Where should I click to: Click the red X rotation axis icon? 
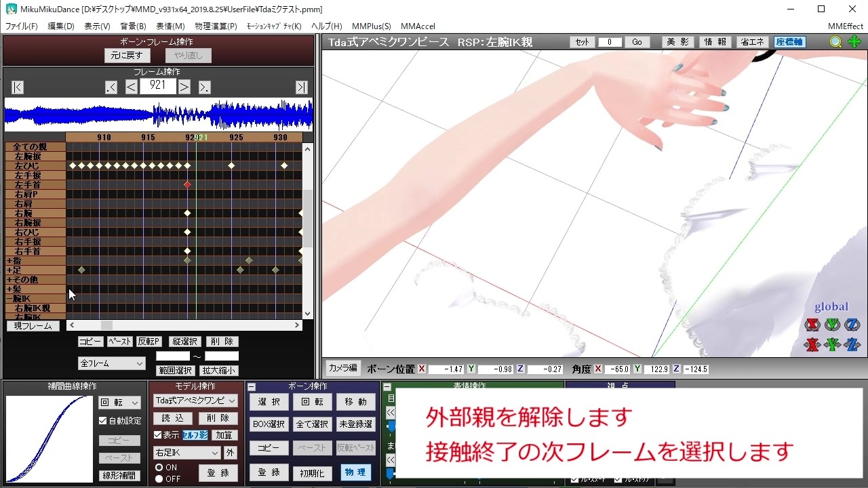pyautogui.click(x=812, y=325)
